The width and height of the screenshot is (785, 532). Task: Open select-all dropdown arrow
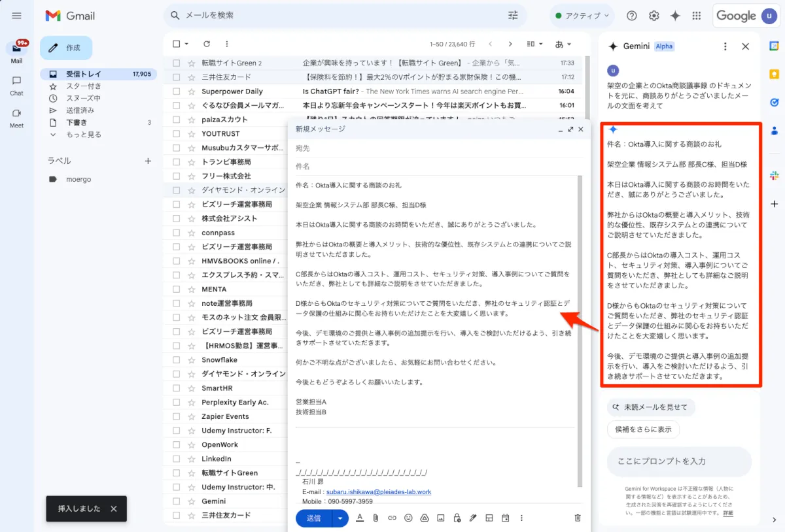pyautogui.click(x=186, y=44)
